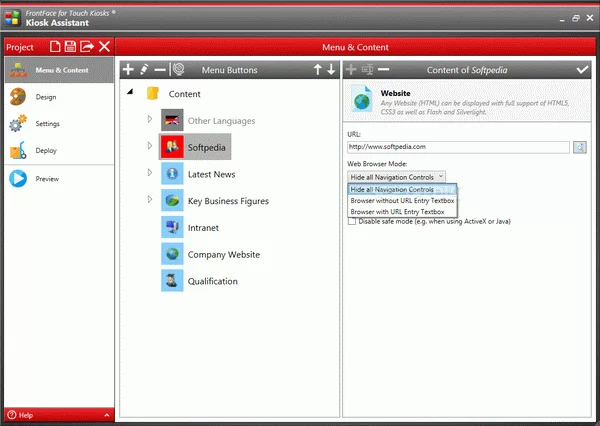Move menu button up with up arrow
600x426 pixels.
tap(318, 70)
